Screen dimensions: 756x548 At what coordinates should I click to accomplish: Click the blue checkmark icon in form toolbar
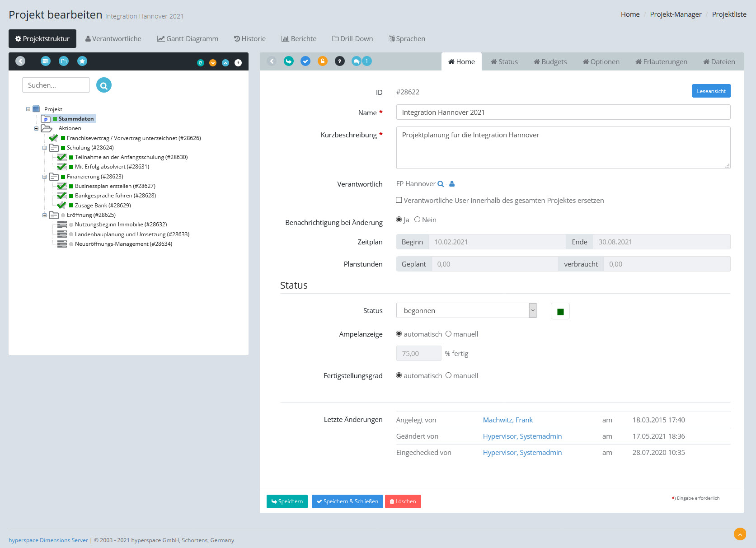click(305, 61)
